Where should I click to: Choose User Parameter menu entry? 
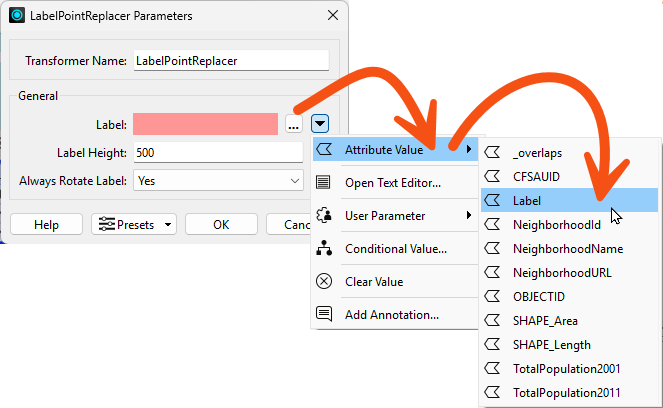point(395,215)
